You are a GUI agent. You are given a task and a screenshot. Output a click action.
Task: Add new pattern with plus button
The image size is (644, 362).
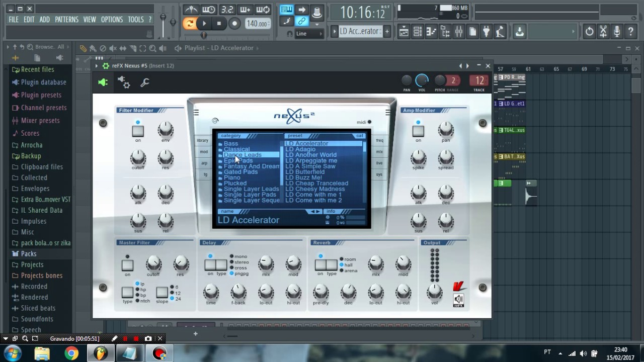click(x=387, y=31)
